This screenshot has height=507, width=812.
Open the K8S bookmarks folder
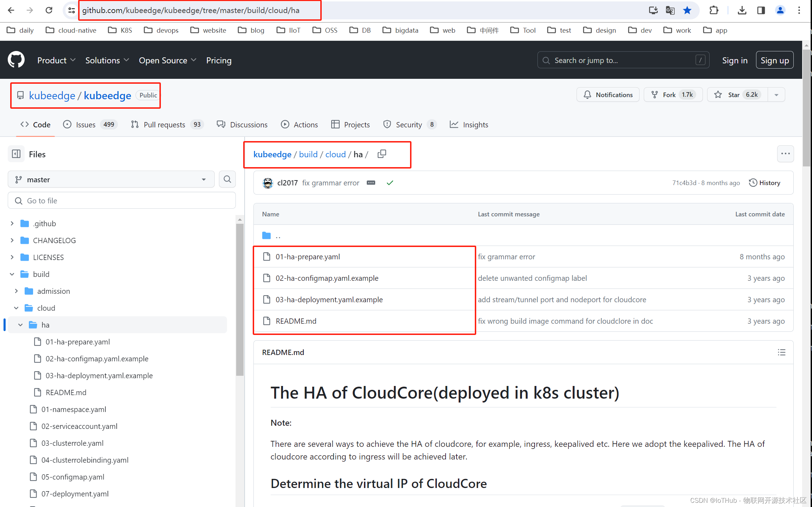(x=120, y=30)
